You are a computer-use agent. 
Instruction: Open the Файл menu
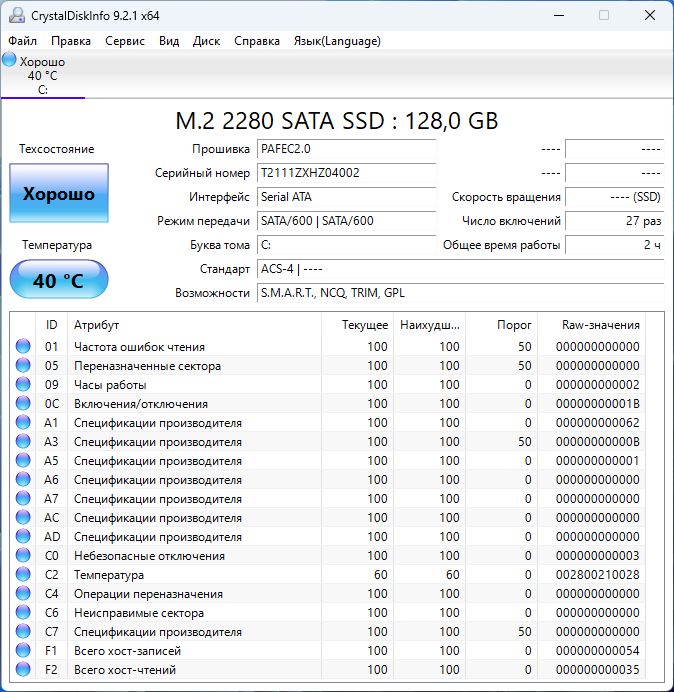(x=23, y=41)
